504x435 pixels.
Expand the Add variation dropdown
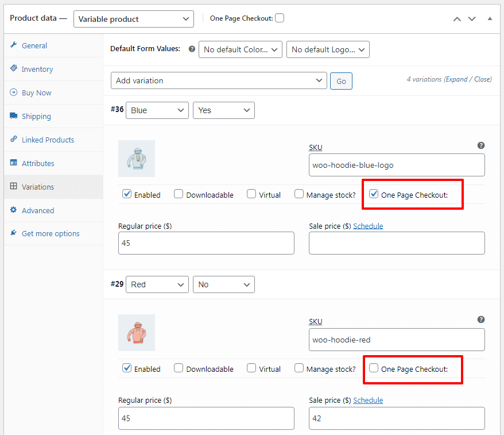[x=219, y=80]
